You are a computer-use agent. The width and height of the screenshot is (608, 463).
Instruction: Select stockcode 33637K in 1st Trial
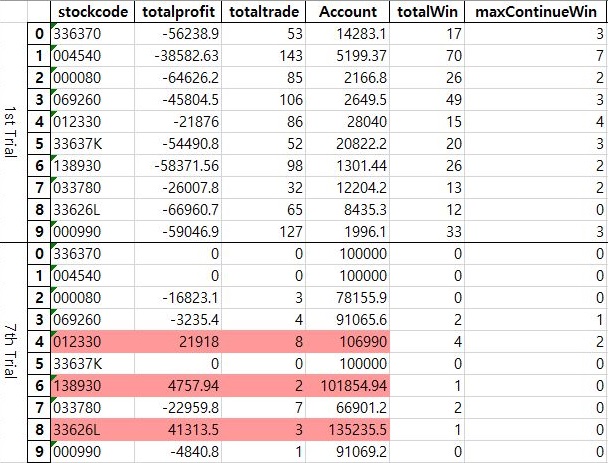coord(92,144)
